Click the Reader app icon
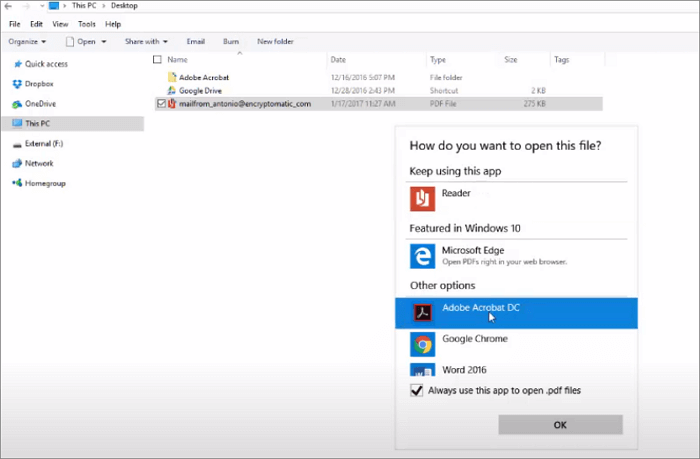This screenshot has height=459, width=700. [422, 198]
